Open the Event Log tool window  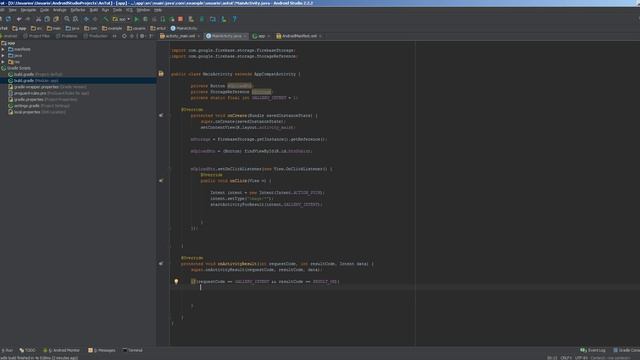pos(593,350)
